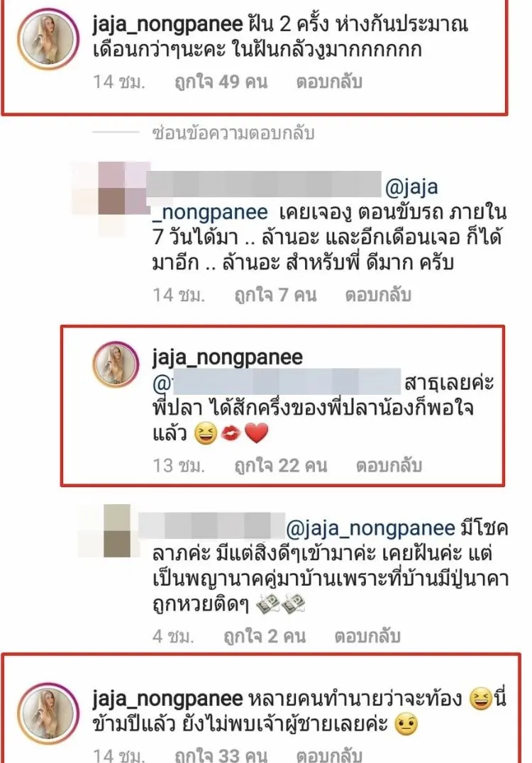The height and width of the screenshot is (763, 532).
Task: Reply to the bottom comment with 33 likes
Action: [329, 755]
